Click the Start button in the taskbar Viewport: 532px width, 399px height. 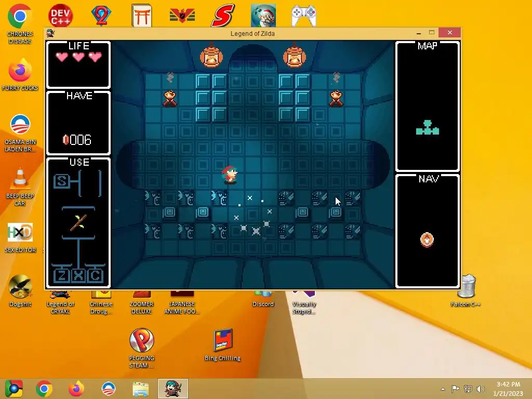pos(14,389)
